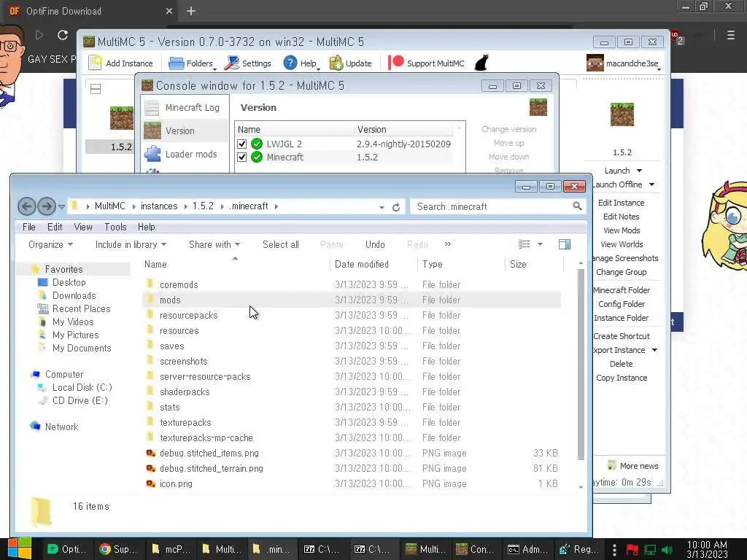
Task: Expand the Export Instance dropdown arrow
Action: click(x=654, y=350)
